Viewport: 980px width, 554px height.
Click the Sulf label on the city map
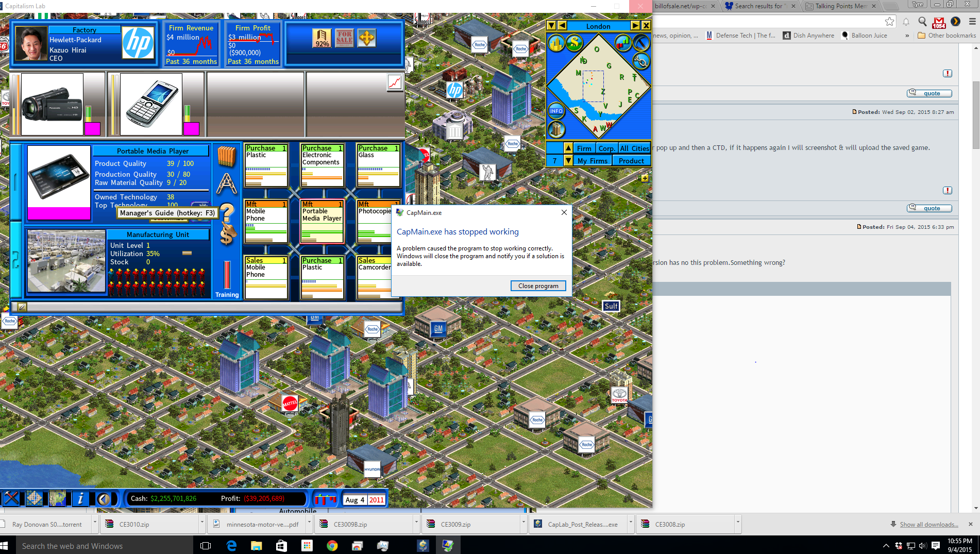click(611, 306)
